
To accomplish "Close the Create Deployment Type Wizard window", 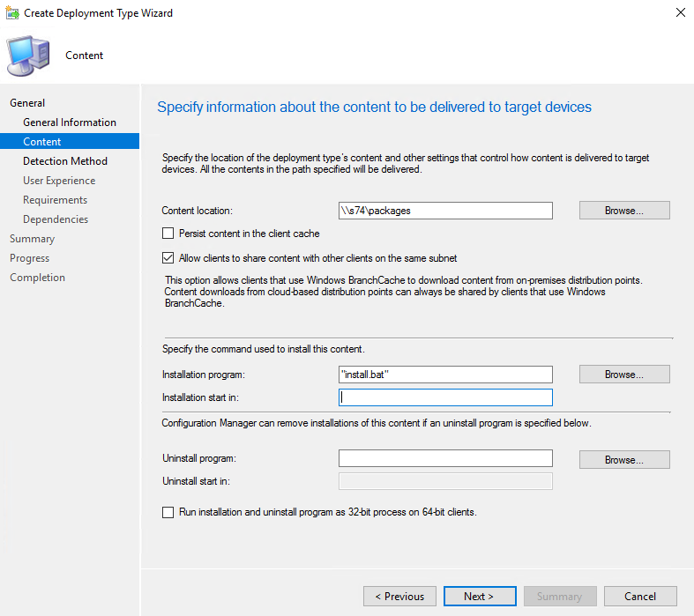I will tap(680, 13).
